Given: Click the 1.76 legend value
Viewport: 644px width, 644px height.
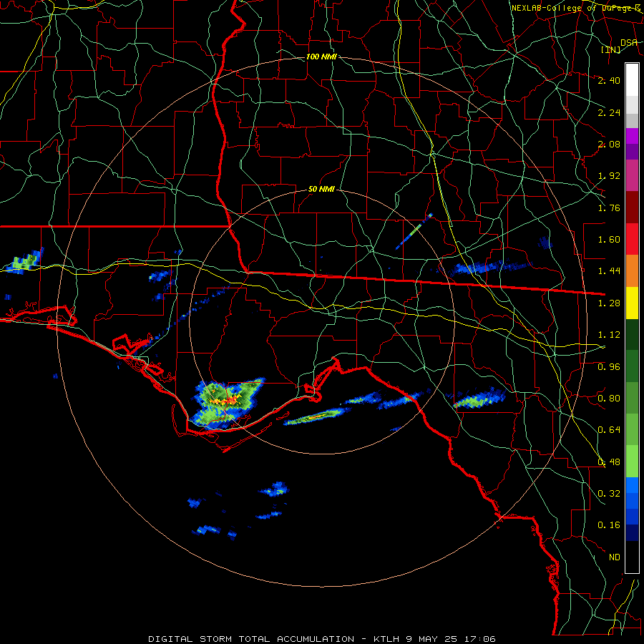Looking at the screenshot, I should (x=609, y=208).
